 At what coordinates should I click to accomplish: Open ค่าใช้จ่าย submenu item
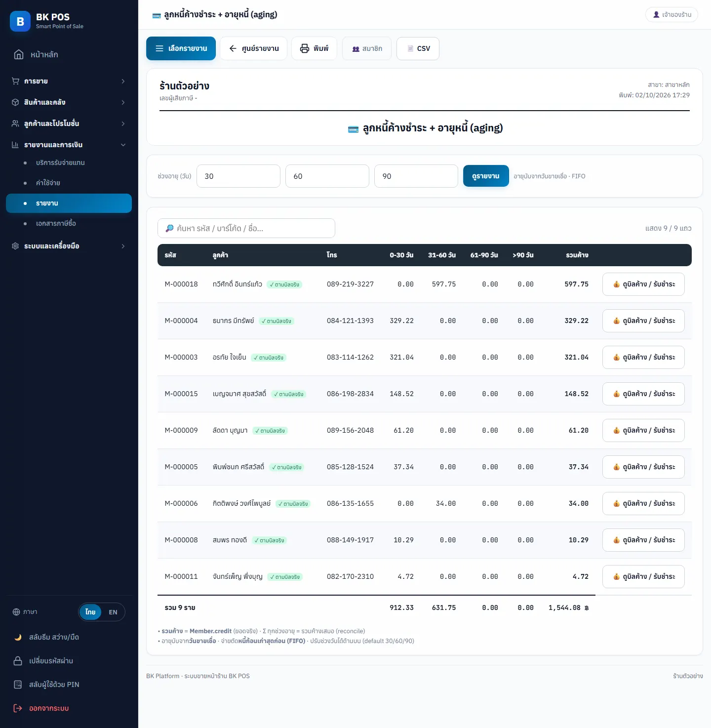[69, 183]
